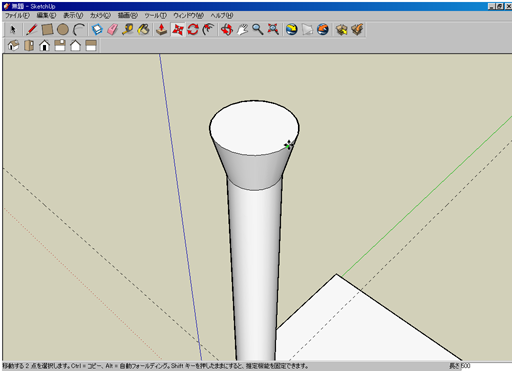Select the Arc tool
This screenshot has width=512, height=371.
click(x=79, y=30)
